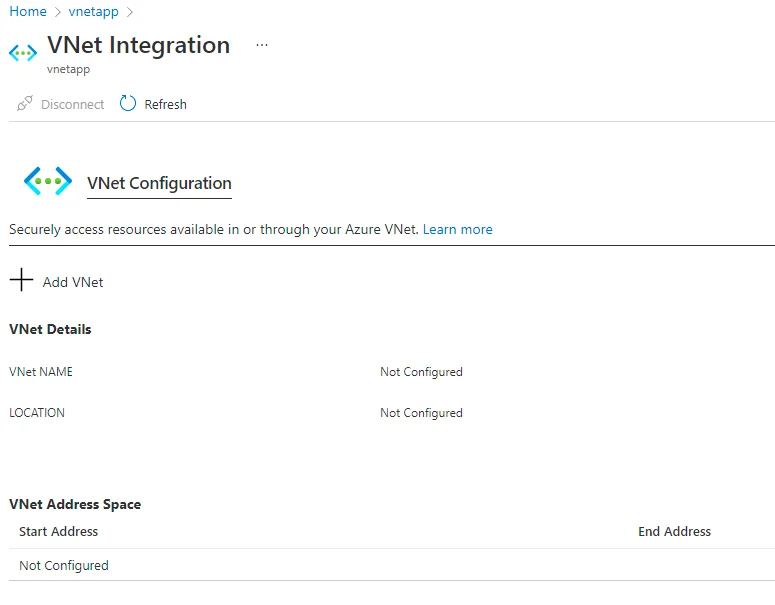Go to Home in the breadcrumb
Image resolution: width=775 pixels, height=605 pixels.
point(28,12)
